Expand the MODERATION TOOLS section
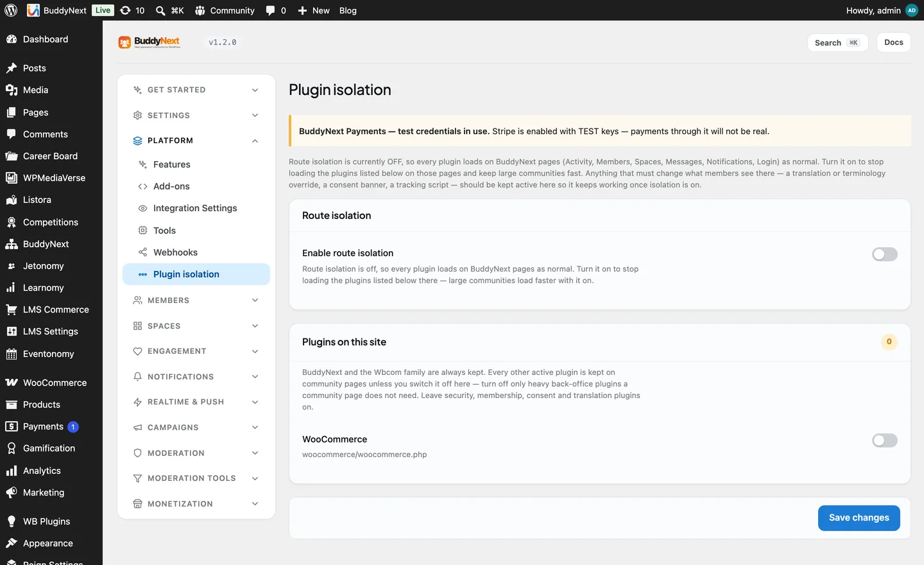The width and height of the screenshot is (924, 565). coord(196,478)
